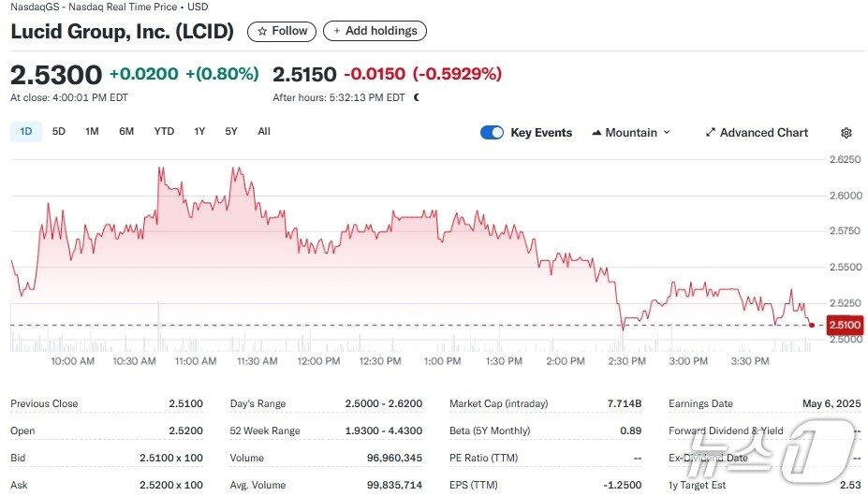Select the All time range
The height and width of the screenshot is (496, 868).
[264, 132]
